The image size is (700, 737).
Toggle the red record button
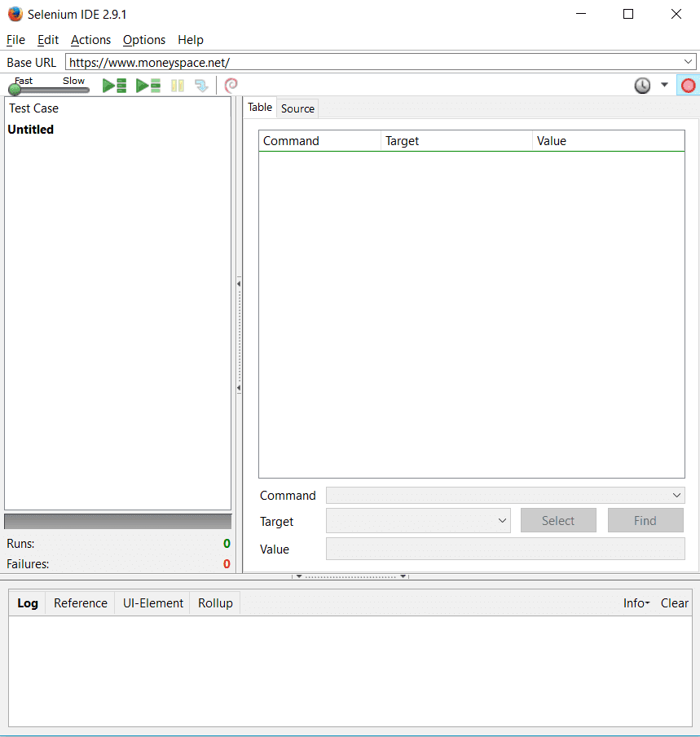tap(688, 86)
